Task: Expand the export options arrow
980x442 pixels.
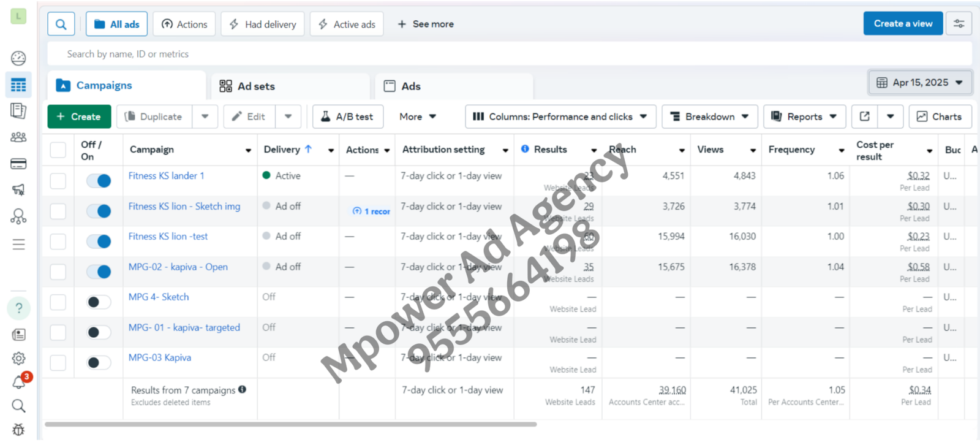Action: point(891,116)
